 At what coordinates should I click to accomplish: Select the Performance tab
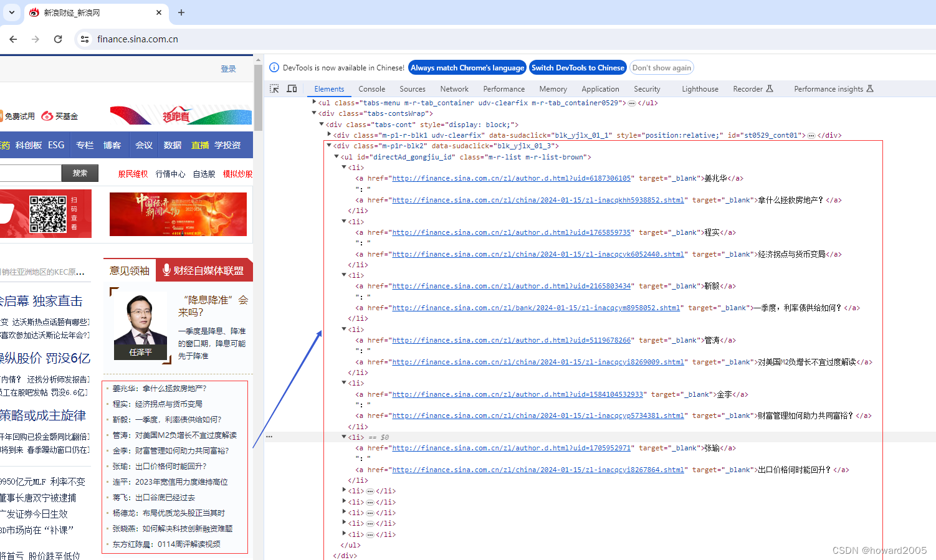point(504,89)
